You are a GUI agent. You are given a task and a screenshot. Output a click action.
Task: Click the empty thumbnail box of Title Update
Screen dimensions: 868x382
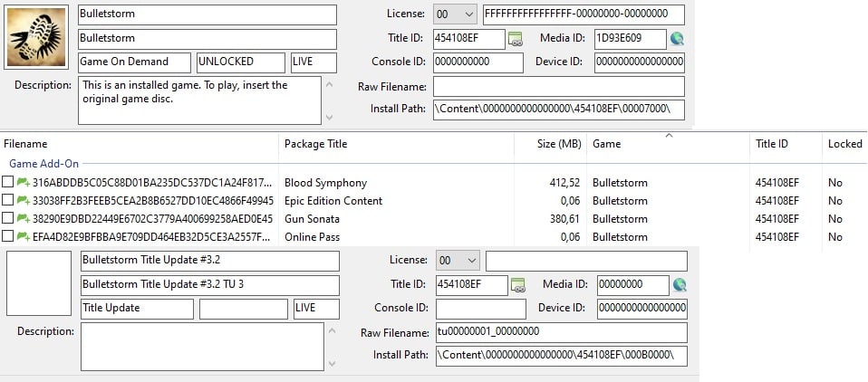(39, 283)
